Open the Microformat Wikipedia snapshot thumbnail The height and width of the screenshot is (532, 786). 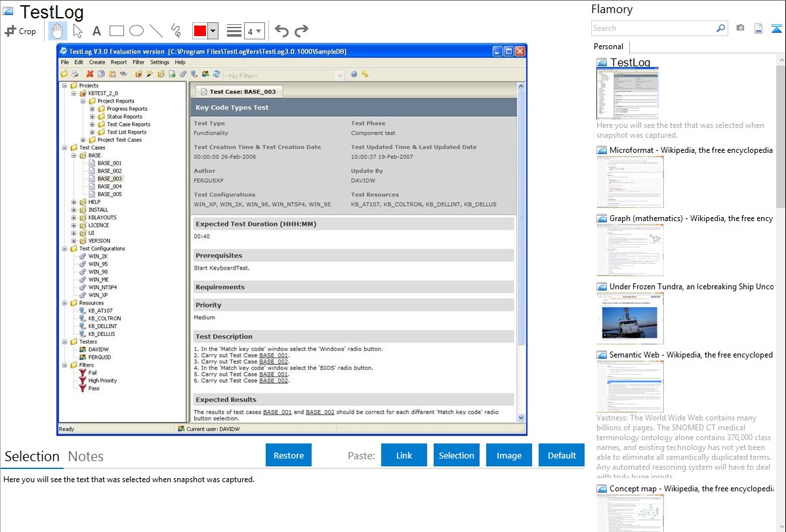click(x=630, y=182)
